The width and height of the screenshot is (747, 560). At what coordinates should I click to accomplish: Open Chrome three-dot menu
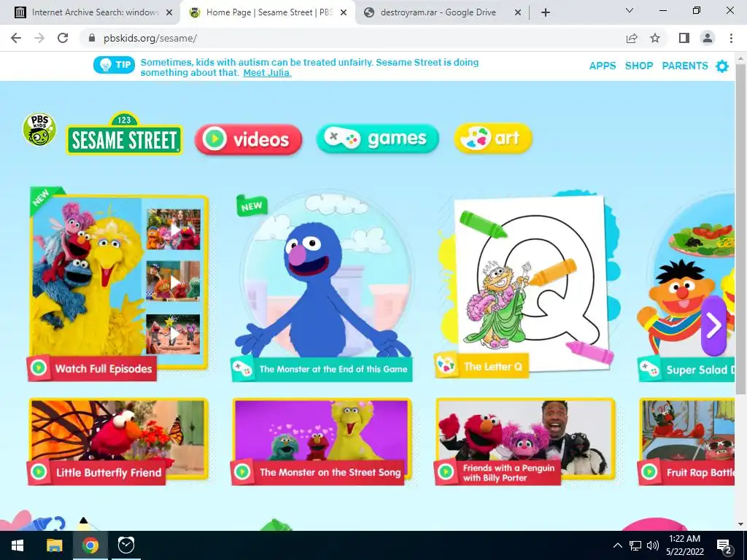pyautogui.click(x=731, y=38)
